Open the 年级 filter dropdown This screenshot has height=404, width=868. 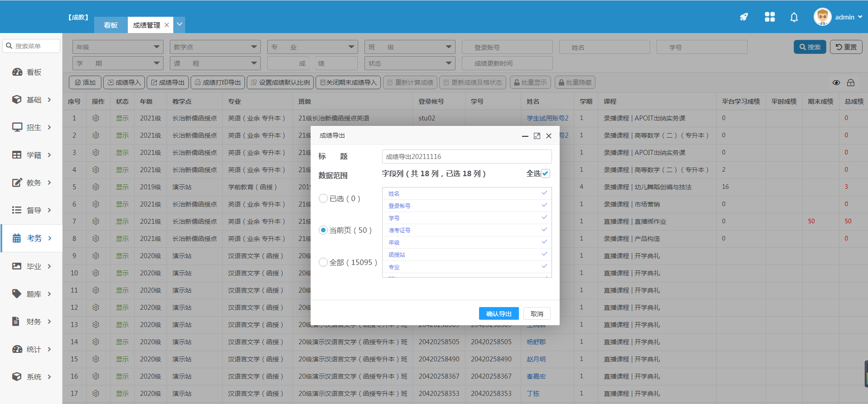118,47
